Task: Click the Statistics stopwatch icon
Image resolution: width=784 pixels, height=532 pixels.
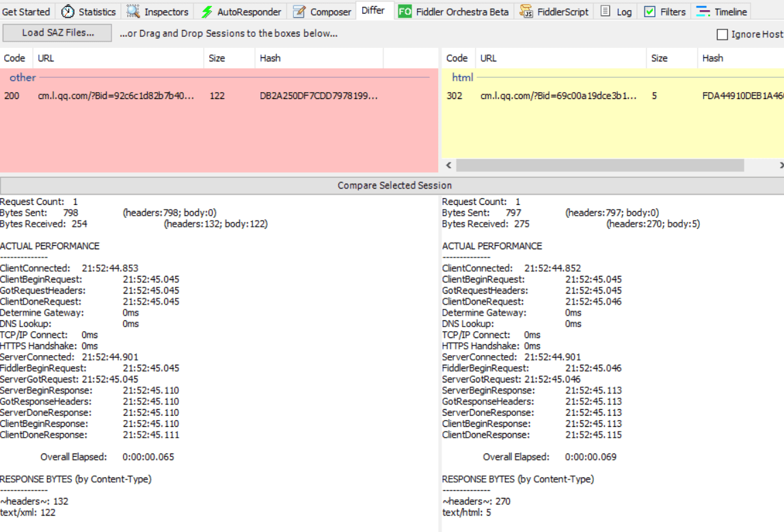Action: coord(68,11)
